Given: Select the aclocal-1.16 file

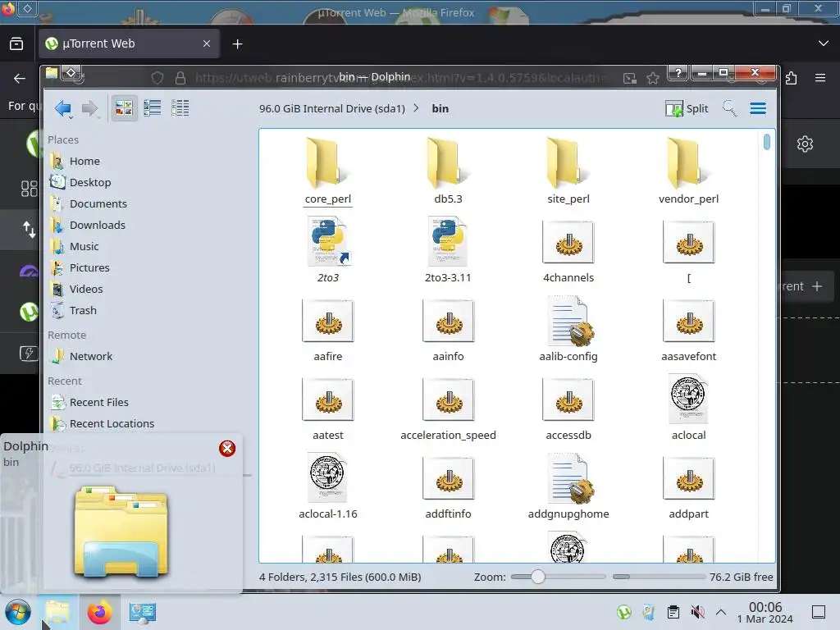Looking at the screenshot, I should pos(328,486).
